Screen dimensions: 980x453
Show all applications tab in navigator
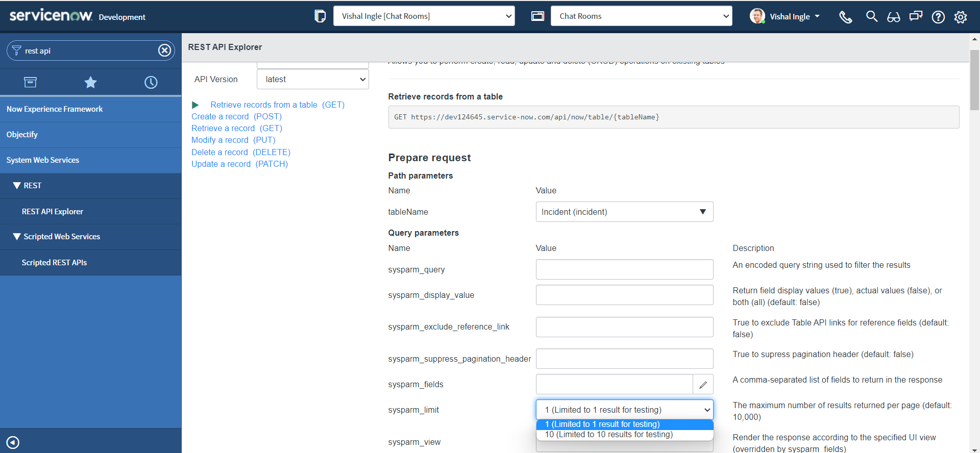30,82
